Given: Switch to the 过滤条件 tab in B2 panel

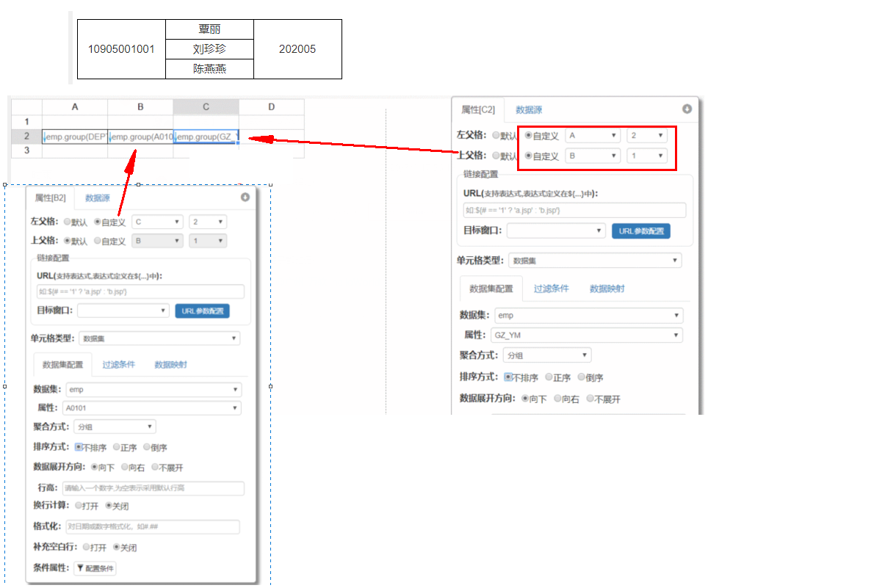Looking at the screenshot, I should coord(118,363).
